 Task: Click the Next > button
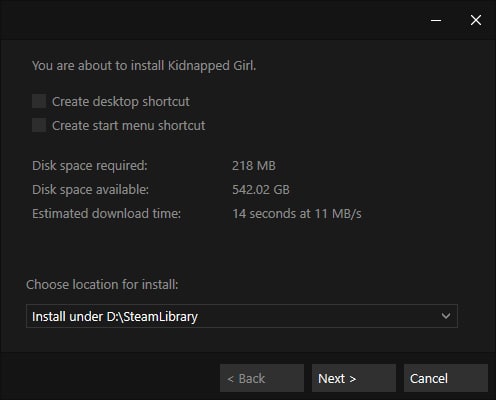(x=354, y=378)
